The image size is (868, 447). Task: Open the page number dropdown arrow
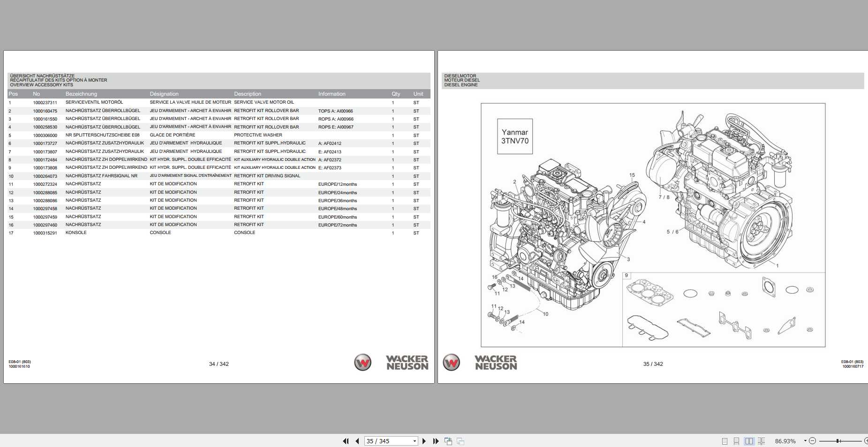coord(415,441)
